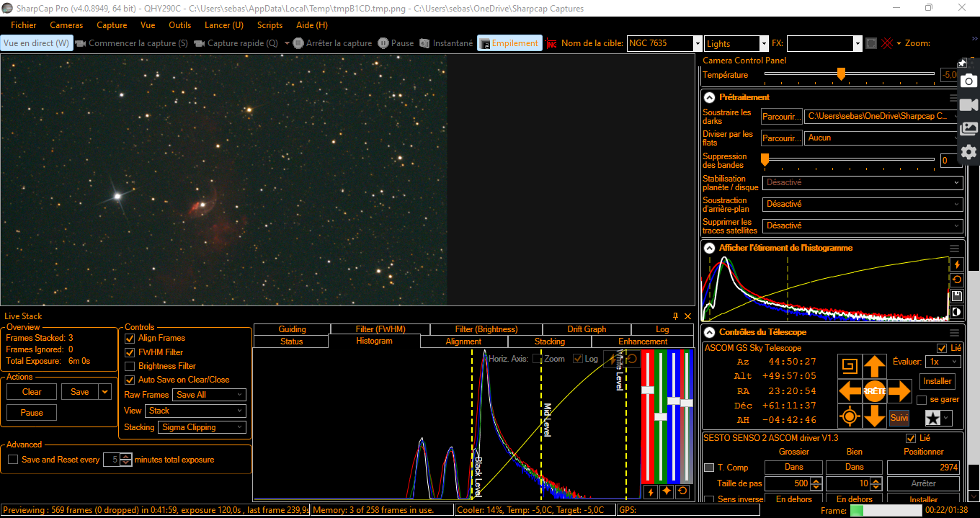980x518 pixels.
Task: Open the Évaluer 1x rate dropdown
Action: pyautogui.click(x=943, y=362)
